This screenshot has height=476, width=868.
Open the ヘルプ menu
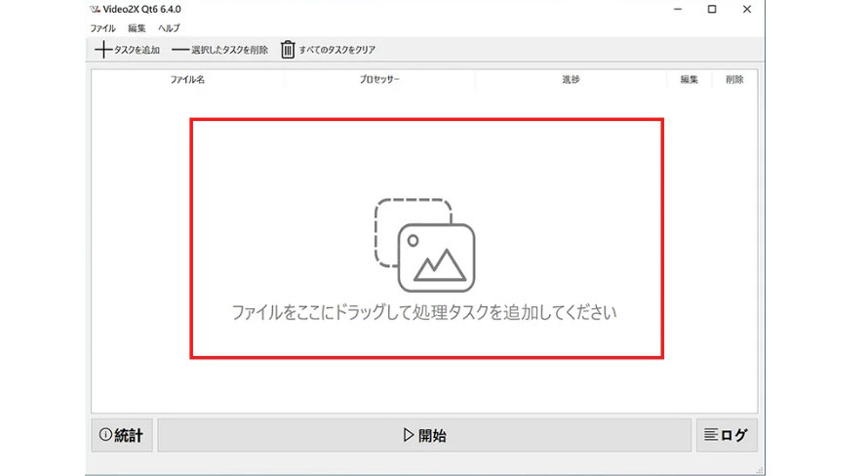pos(169,28)
